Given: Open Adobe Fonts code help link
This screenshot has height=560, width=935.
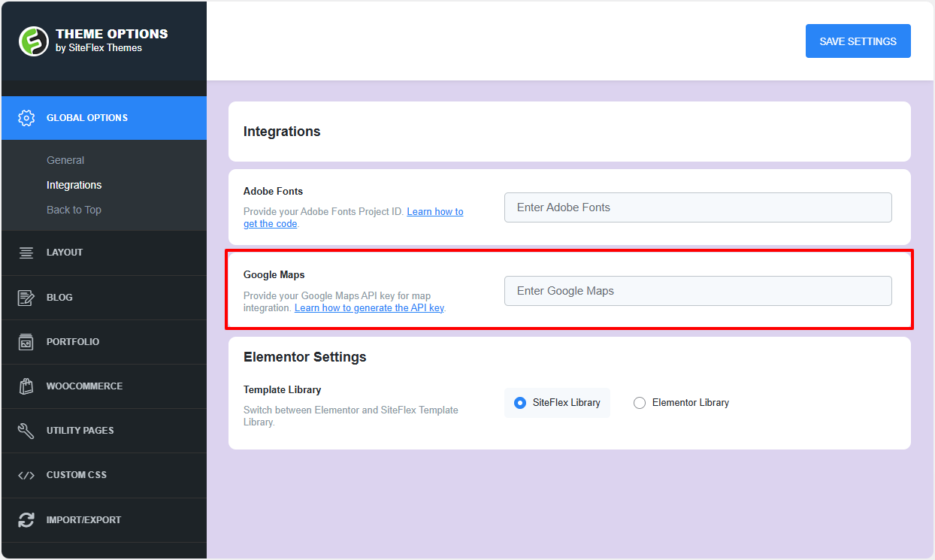Looking at the screenshot, I should [434, 212].
